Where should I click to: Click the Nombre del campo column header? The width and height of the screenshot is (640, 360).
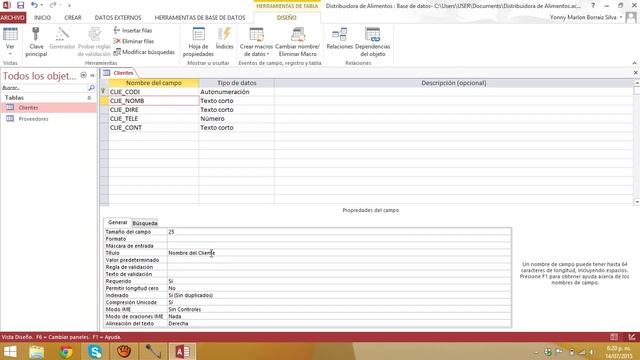coord(153,83)
